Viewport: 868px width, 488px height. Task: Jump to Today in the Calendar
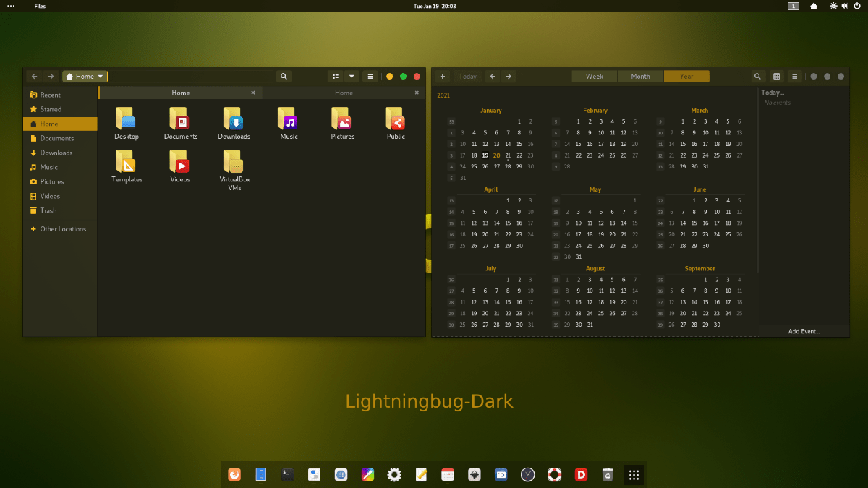467,76
